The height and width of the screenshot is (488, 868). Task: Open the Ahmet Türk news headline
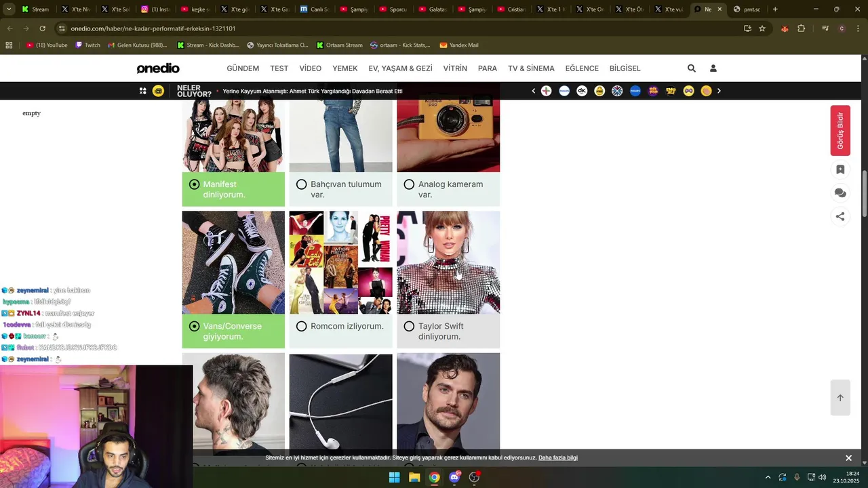(x=313, y=91)
